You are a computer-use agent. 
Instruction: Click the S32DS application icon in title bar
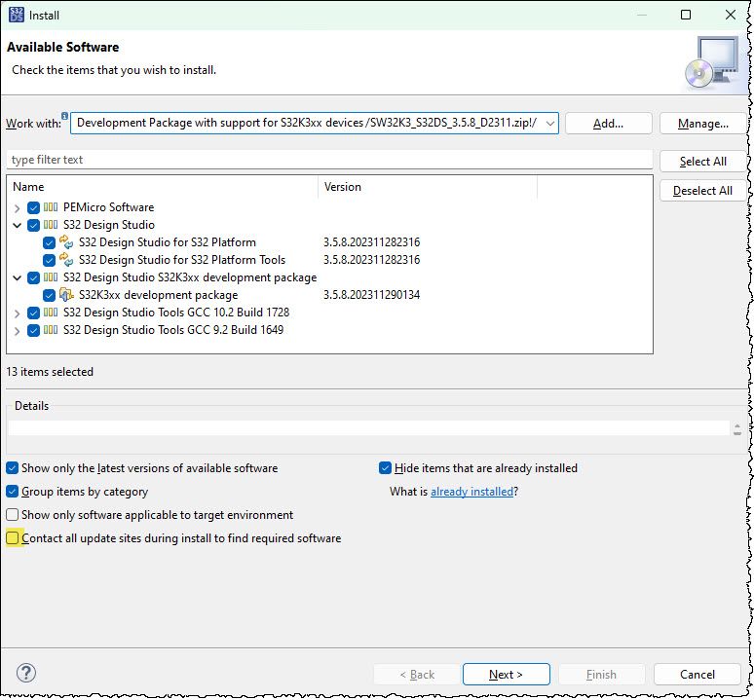point(17,15)
